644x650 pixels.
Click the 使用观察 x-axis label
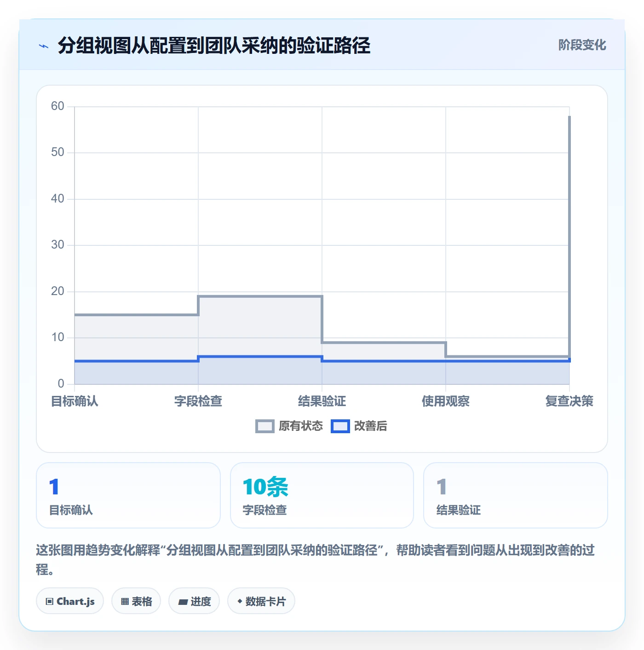[x=446, y=401]
